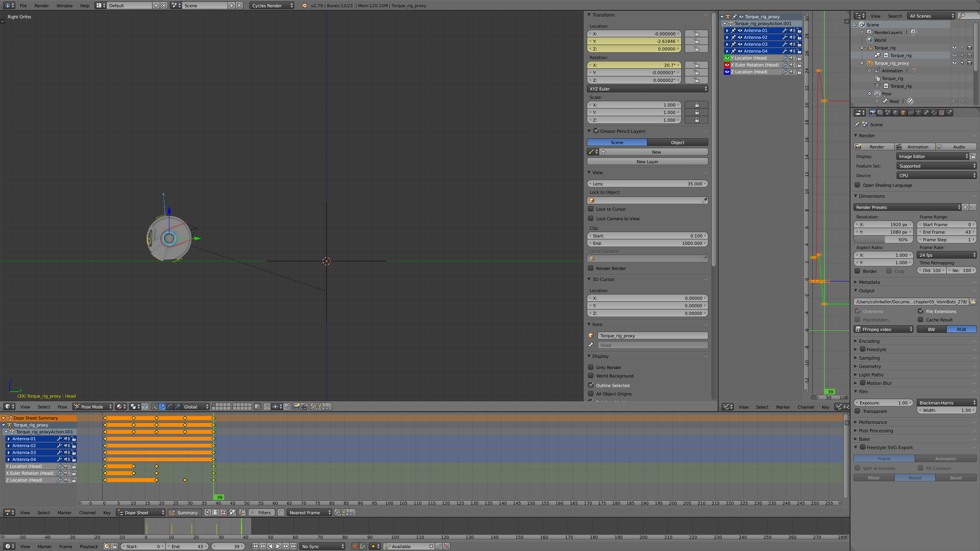Viewport: 980px width, 551px height.
Task: Click the Animation render button
Action: [x=915, y=147]
